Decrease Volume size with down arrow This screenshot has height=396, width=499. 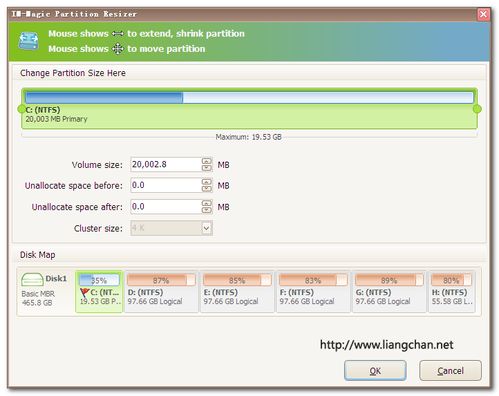(207, 168)
